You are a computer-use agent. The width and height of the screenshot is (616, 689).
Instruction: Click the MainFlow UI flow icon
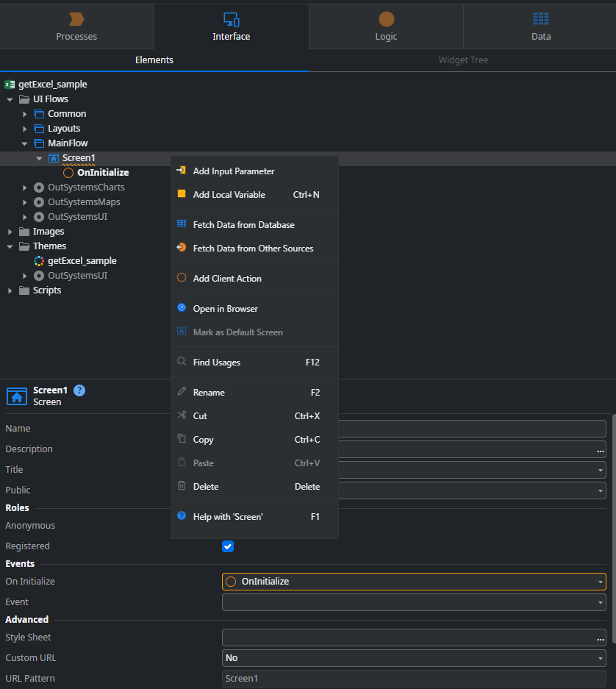[39, 143]
